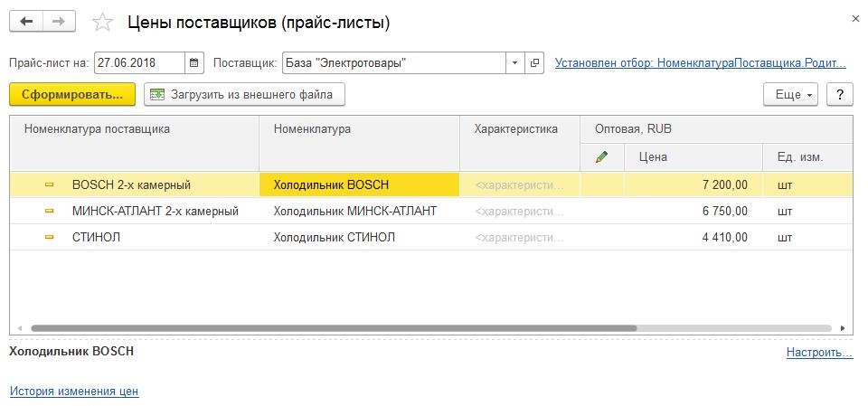Open the calendar picker for price list date
The height and width of the screenshot is (406, 868).
(x=193, y=63)
